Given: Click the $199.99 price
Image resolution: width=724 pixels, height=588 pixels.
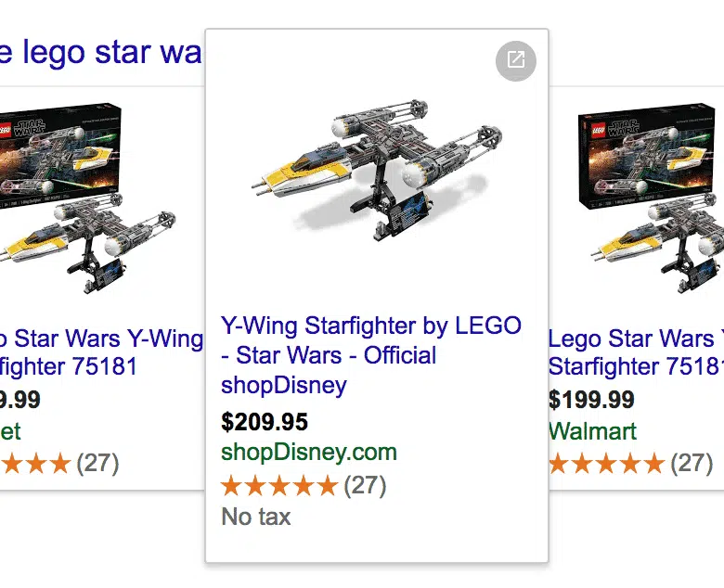Looking at the screenshot, I should 591,400.
